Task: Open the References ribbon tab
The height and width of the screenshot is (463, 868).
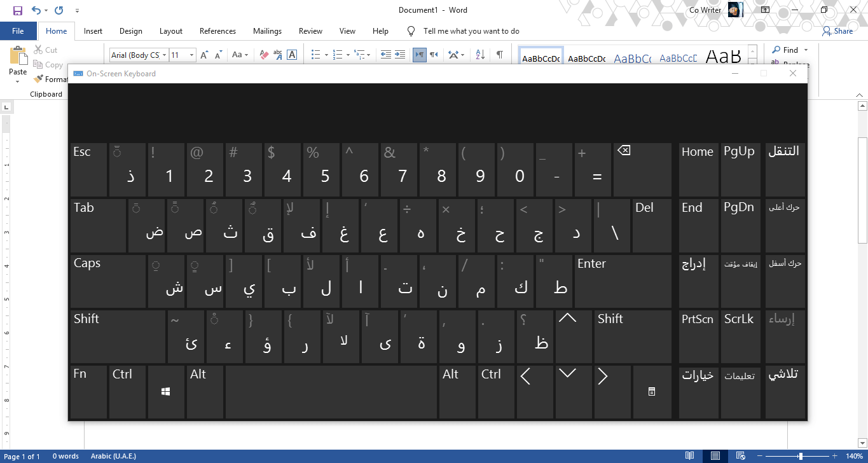Action: (217, 31)
